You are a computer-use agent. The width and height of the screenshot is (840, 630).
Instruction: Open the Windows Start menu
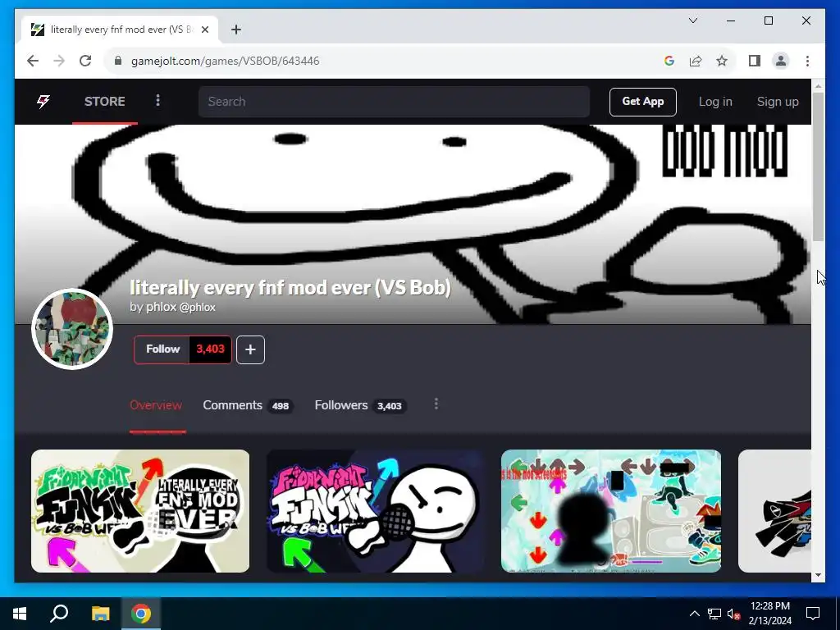click(20, 614)
